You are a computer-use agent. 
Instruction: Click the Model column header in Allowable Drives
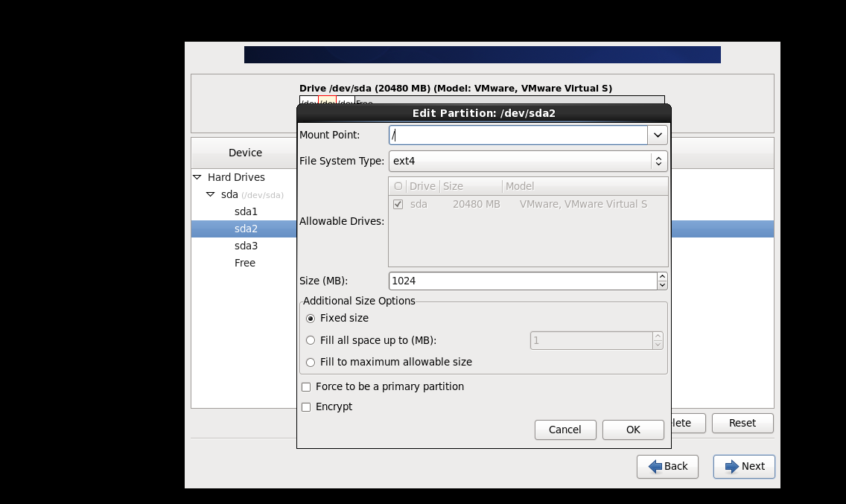[585, 186]
